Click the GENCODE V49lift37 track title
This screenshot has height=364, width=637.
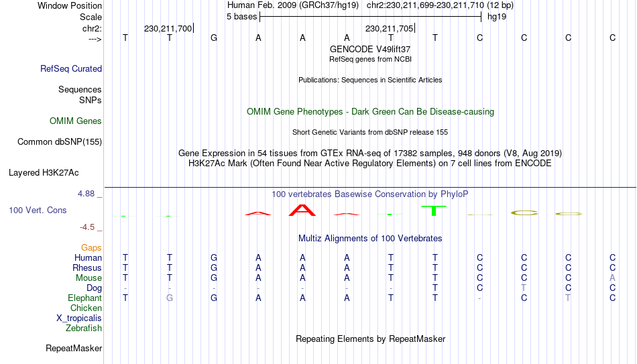click(370, 49)
